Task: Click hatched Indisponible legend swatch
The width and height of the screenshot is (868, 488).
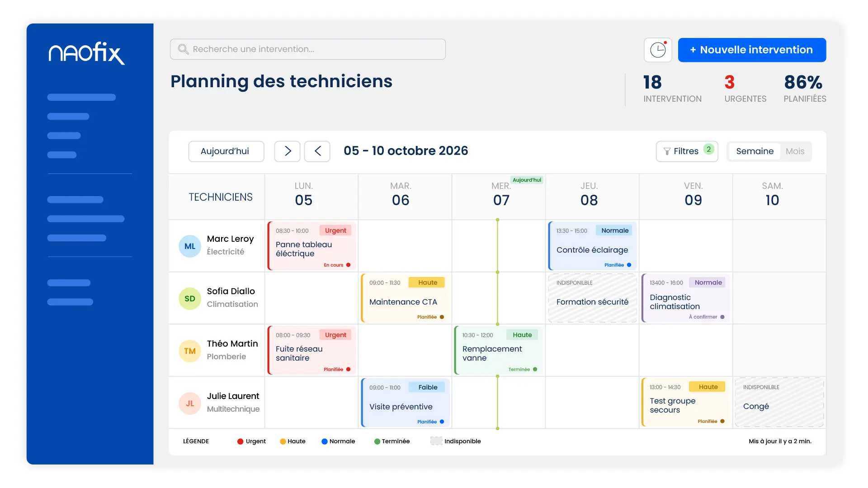Action: (x=436, y=441)
